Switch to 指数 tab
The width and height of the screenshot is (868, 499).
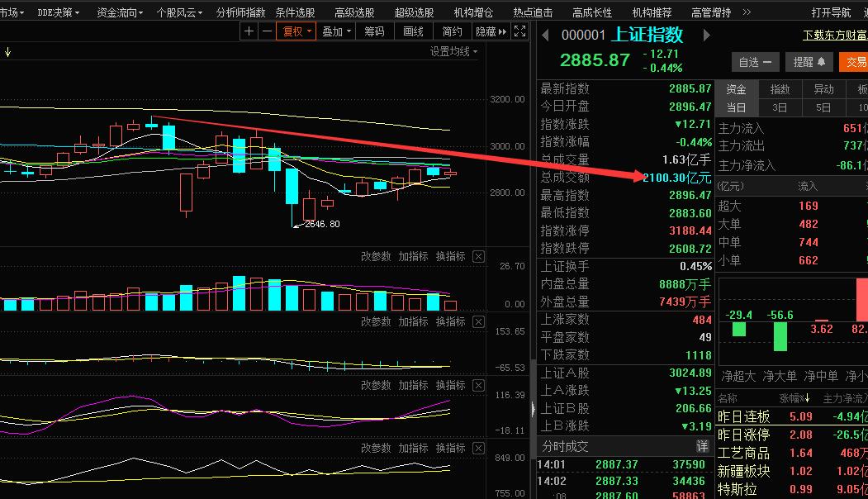pos(780,88)
